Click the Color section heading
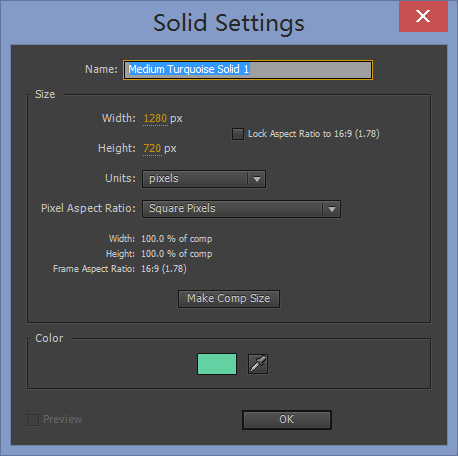 point(49,338)
